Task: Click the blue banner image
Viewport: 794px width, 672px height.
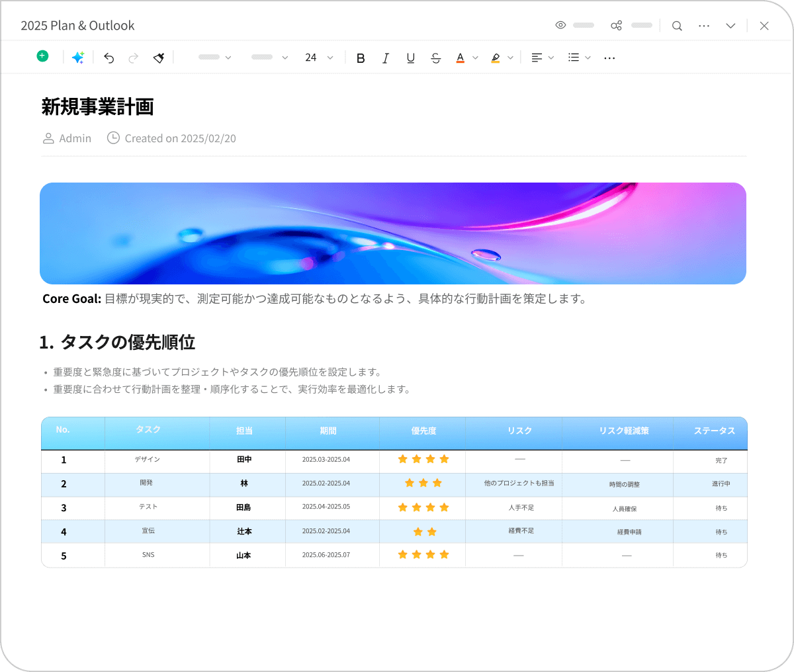Action: click(x=393, y=233)
